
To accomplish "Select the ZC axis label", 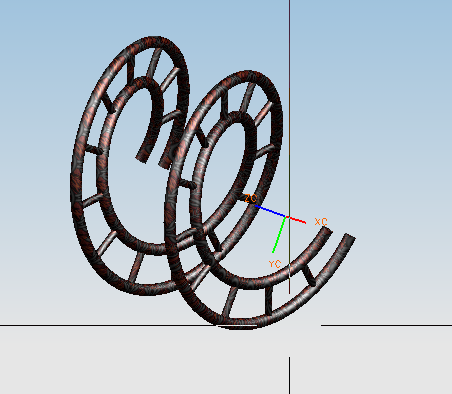I will coord(251,199).
